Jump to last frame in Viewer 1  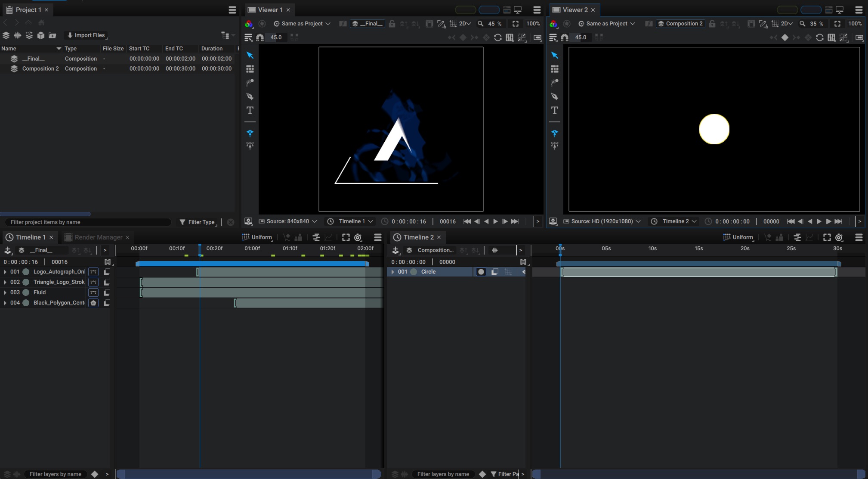(515, 221)
